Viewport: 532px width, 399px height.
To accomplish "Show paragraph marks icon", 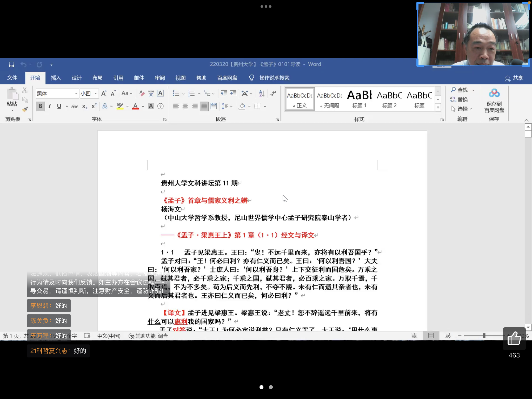I will pos(273,93).
